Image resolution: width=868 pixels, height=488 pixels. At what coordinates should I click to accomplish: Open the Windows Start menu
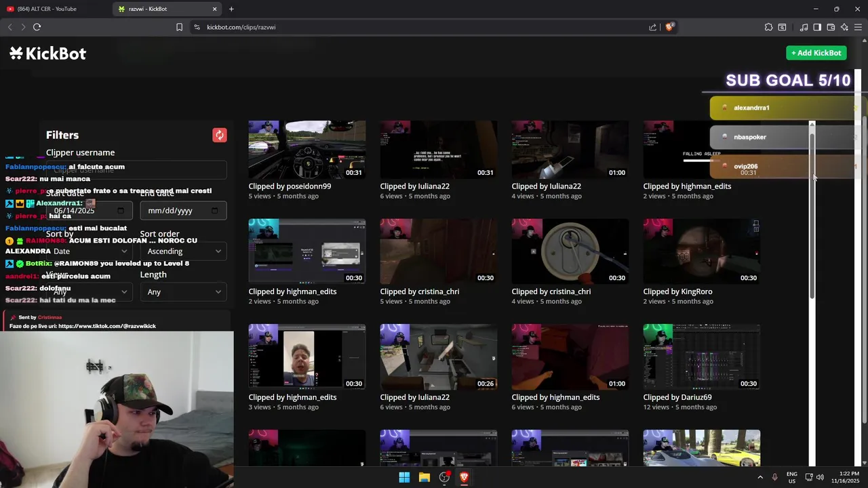pyautogui.click(x=404, y=477)
